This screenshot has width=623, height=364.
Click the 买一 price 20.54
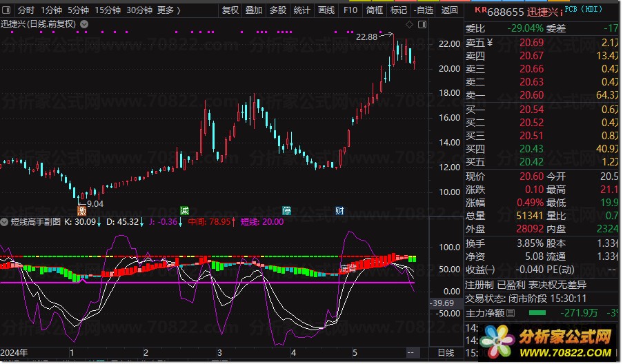click(532, 110)
